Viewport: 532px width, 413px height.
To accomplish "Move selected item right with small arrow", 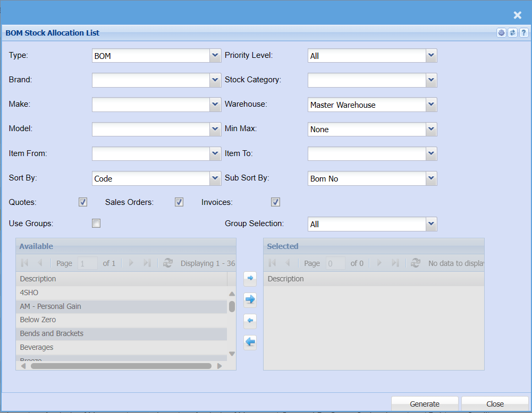I will [x=250, y=278].
